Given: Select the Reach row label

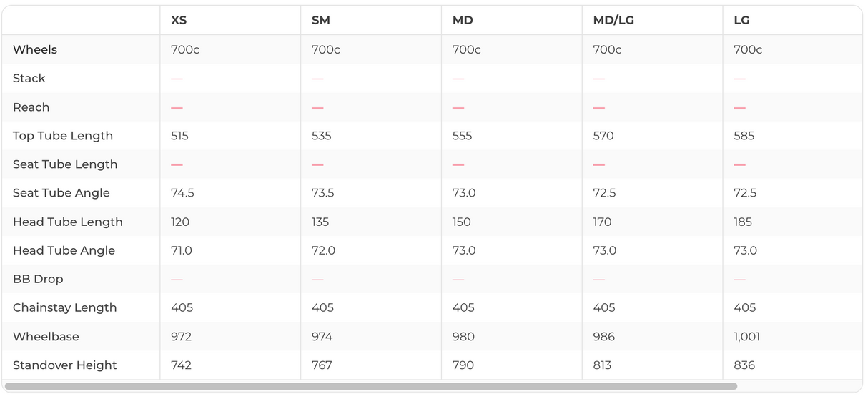Looking at the screenshot, I should (31, 107).
